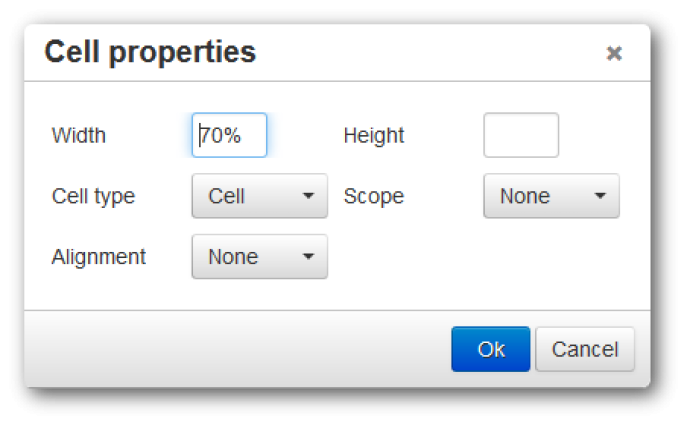
Task: Click the Alignment label text
Action: click(x=98, y=257)
